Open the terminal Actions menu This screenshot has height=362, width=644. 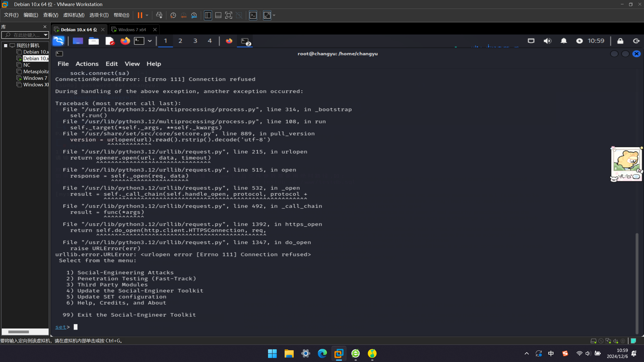click(87, 64)
